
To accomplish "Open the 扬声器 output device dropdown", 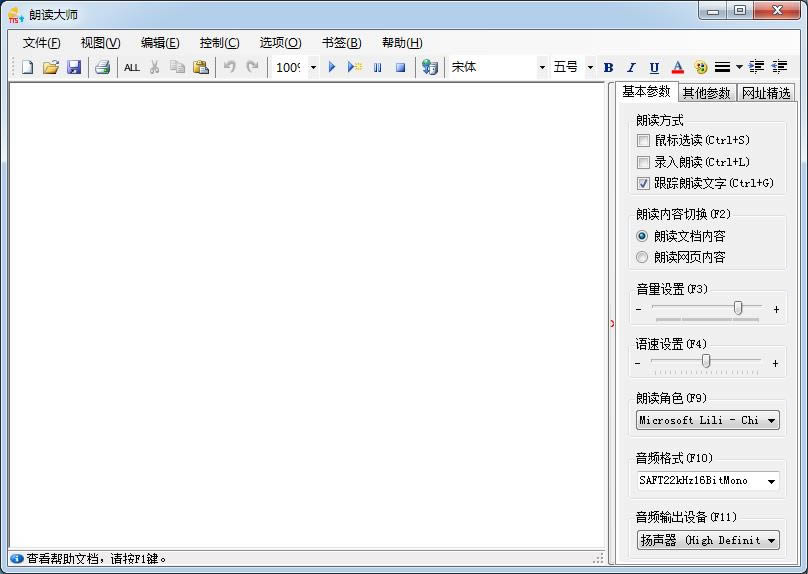I will [708, 540].
